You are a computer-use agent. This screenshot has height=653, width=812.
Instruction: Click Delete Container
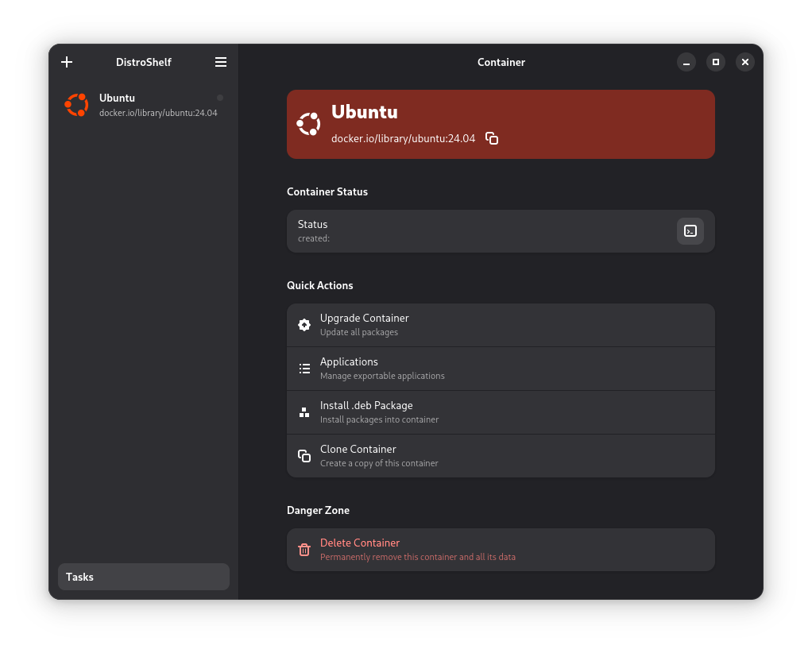(501, 550)
